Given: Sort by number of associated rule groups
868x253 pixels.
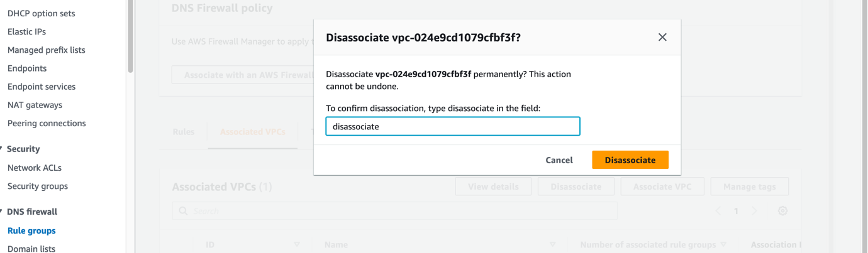Looking at the screenshot, I should tap(723, 244).
